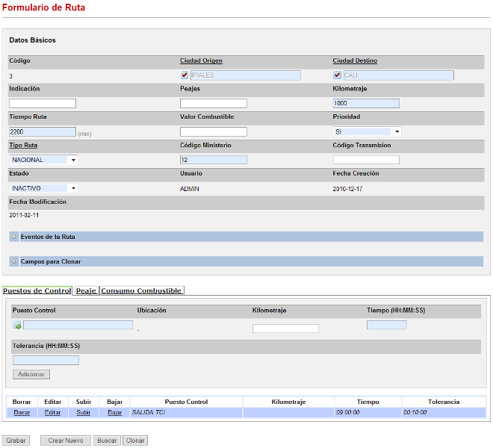
Task: Select the Puestos de Control tab
Action: pyautogui.click(x=37, y=290)
